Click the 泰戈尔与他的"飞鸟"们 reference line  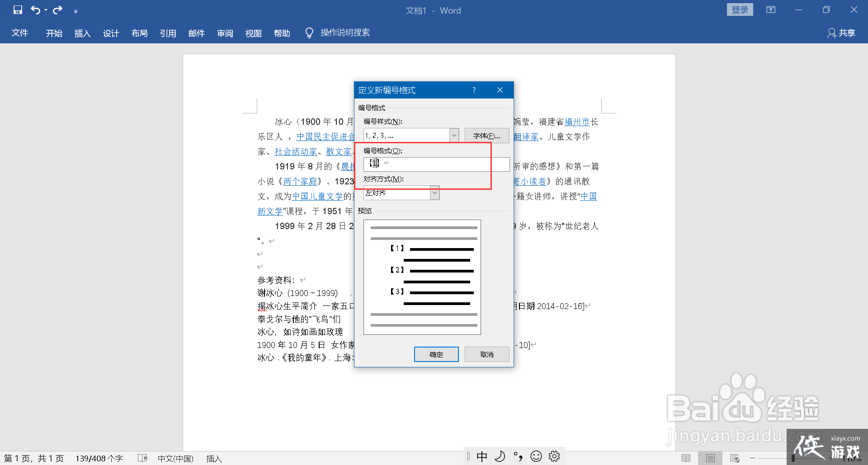point(299,319)
